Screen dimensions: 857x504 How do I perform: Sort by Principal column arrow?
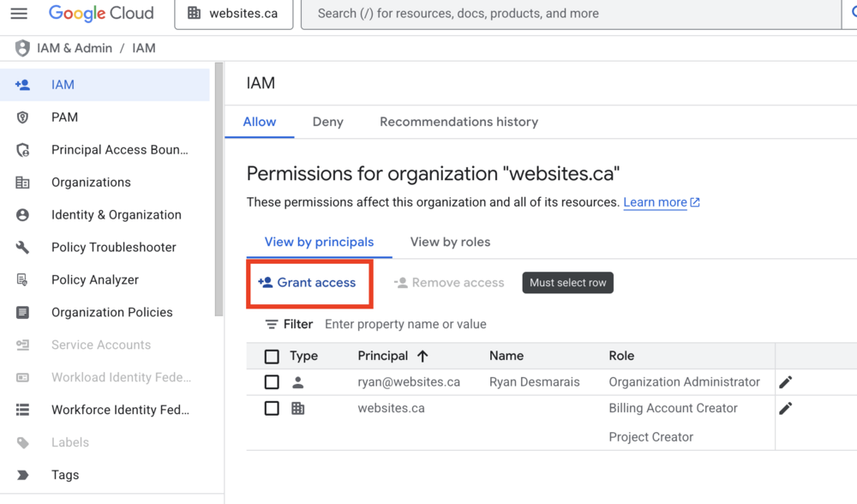[x=423, y=357]
